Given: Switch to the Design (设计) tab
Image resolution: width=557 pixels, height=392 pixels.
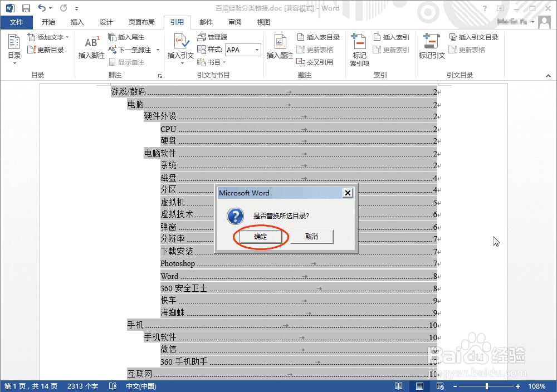Looking at the screenshot, I should point(106,22).
